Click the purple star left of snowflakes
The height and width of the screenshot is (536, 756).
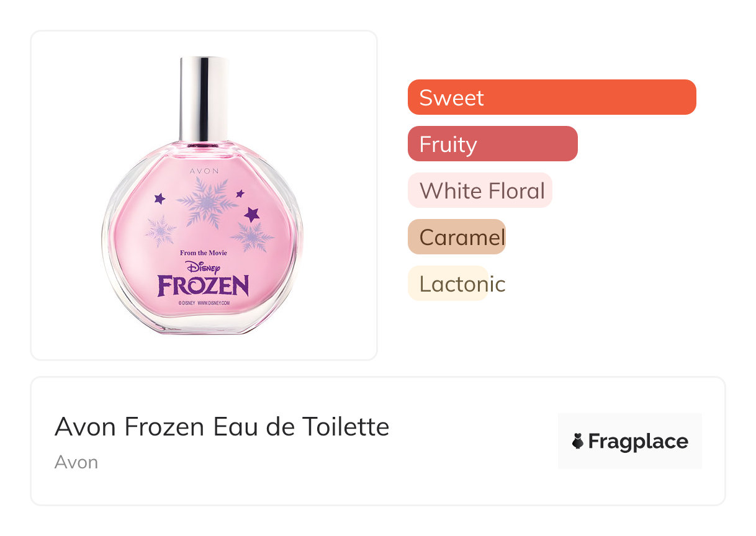[x=160, y=199]
